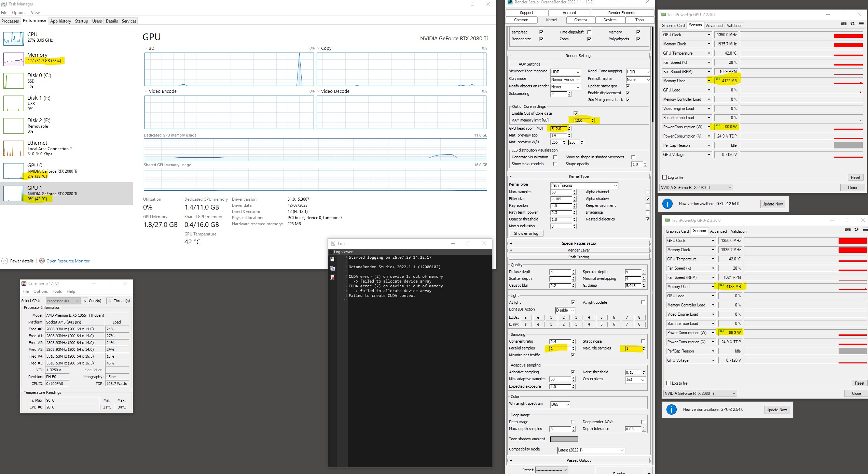Viewport: 868px width, 474px height.
Task: Enable Log to file in upper GPU-Z
Action: (664, 177)
